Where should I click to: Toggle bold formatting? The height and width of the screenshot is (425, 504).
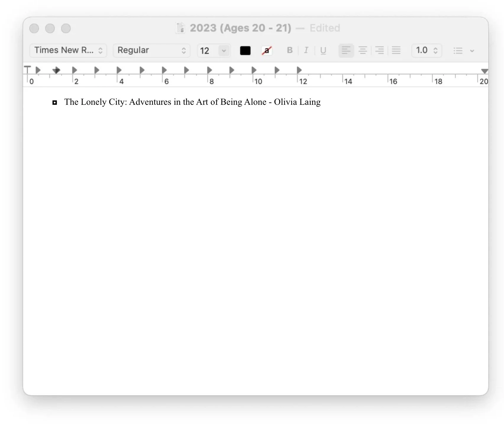click(290, 50)
